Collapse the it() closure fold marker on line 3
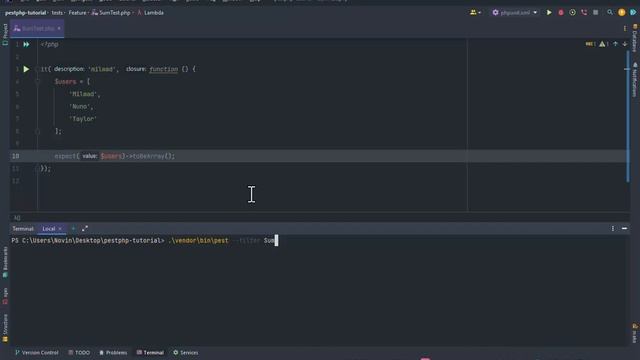Image resolution: width=640 pixels, height=360 pixels. click(37, 69)
